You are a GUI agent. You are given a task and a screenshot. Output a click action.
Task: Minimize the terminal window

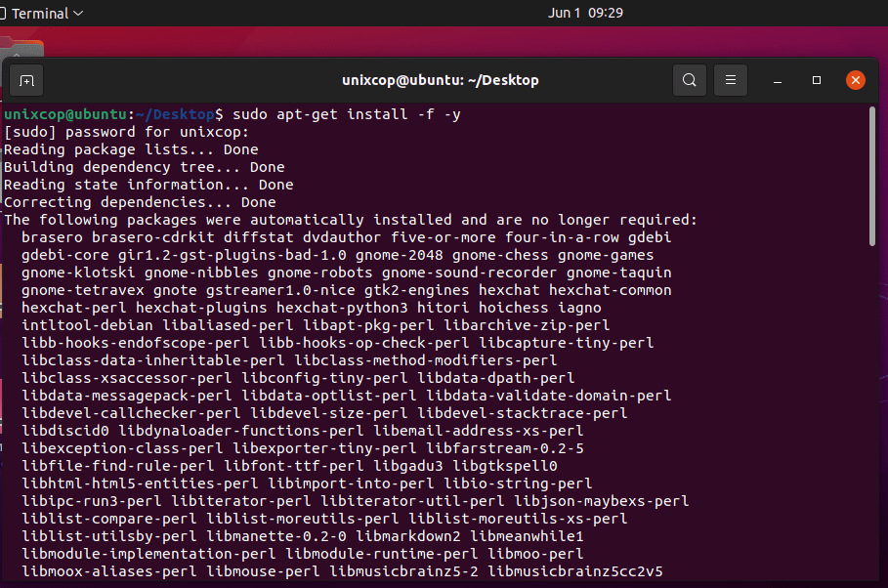pyautogui.click(x=778, y=80)
